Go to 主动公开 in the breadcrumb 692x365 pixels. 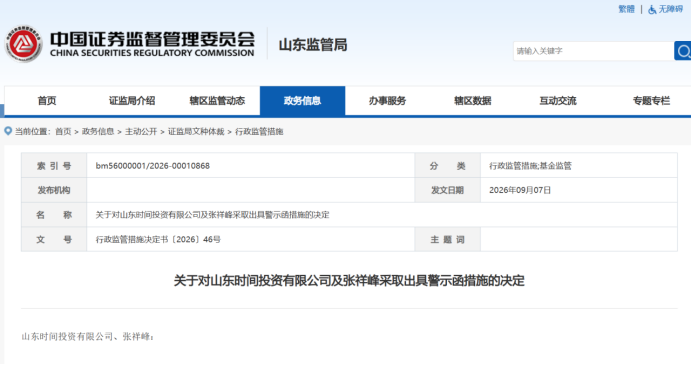pos(141,132)
